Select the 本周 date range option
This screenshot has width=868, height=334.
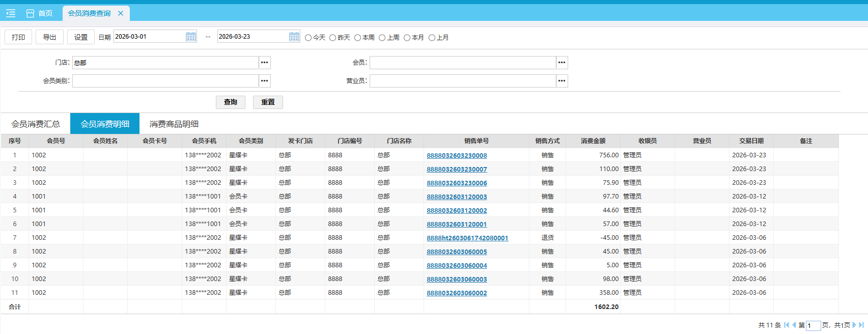click(357, 38)
